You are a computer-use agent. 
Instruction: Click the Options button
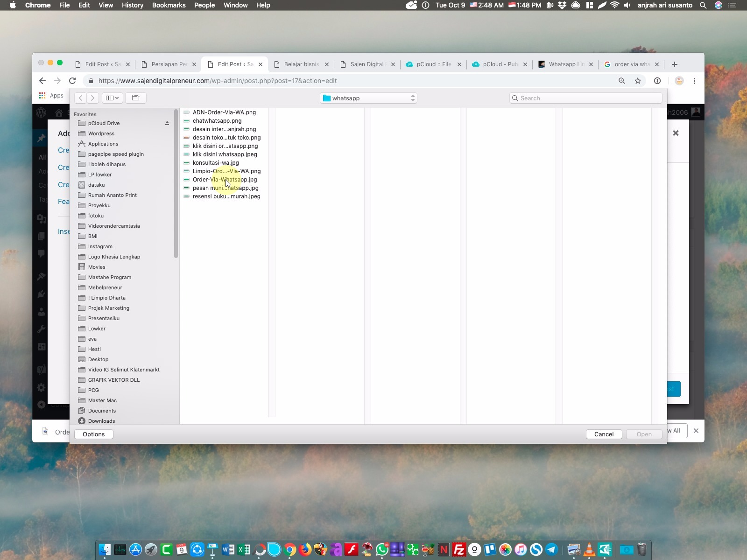click(x=93, y=434)
